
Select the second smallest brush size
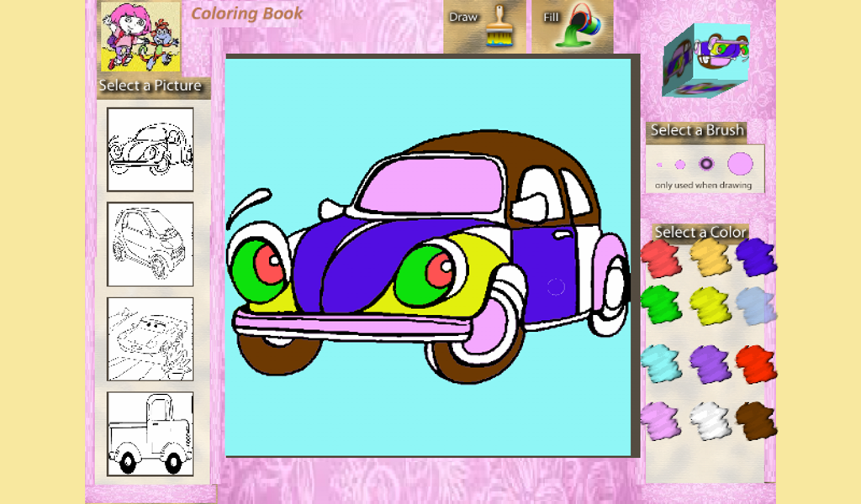[680, 165]
